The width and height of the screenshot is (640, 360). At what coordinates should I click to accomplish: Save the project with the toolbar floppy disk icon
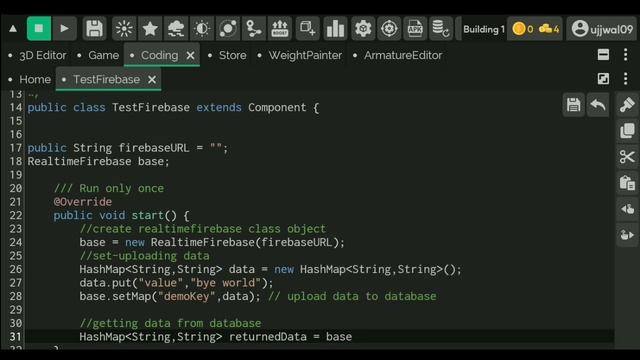click(94, 29)
